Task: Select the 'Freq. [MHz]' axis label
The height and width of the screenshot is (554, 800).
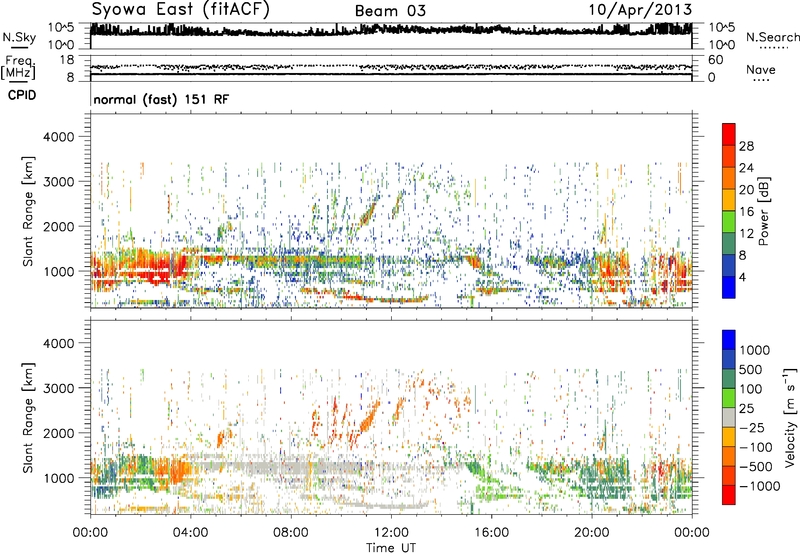Action: (x=19, y=68)
